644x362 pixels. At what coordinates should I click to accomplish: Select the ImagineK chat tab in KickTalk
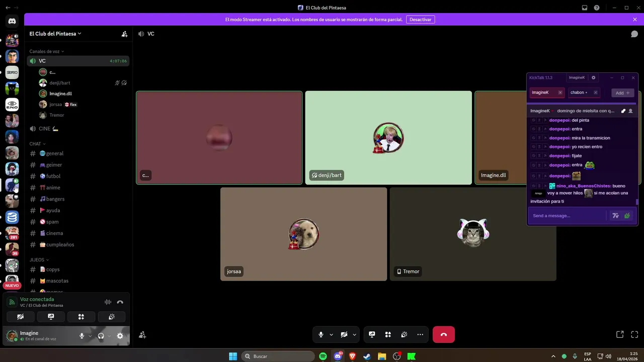click(547, 93)
